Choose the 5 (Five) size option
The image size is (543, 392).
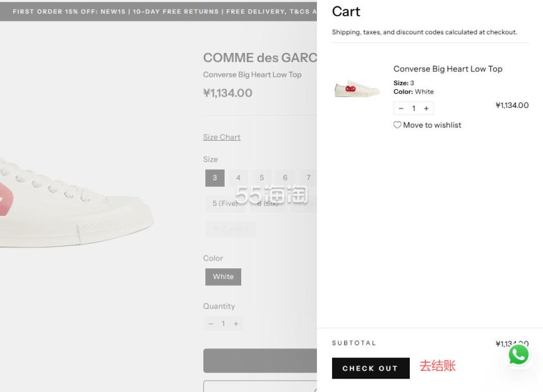click(225, 203)
